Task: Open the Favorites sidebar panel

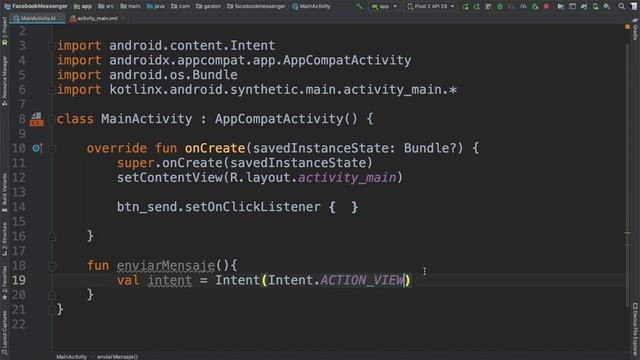Action: coord(4,282)
